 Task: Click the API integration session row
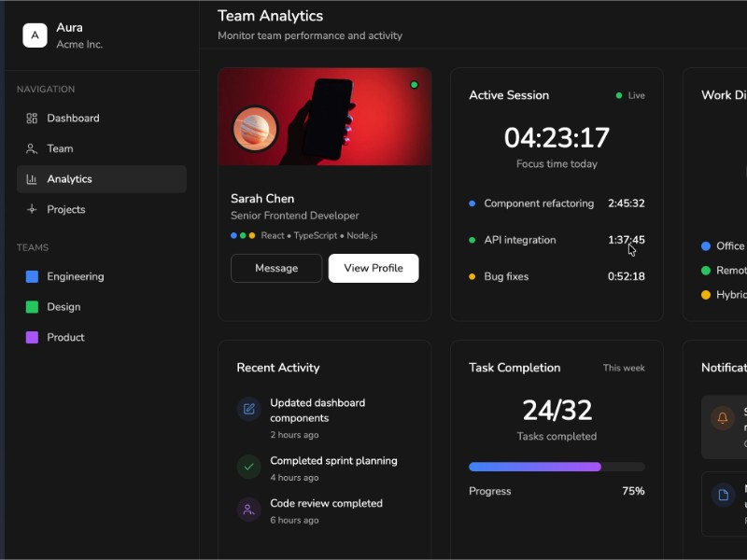(557, 240)
